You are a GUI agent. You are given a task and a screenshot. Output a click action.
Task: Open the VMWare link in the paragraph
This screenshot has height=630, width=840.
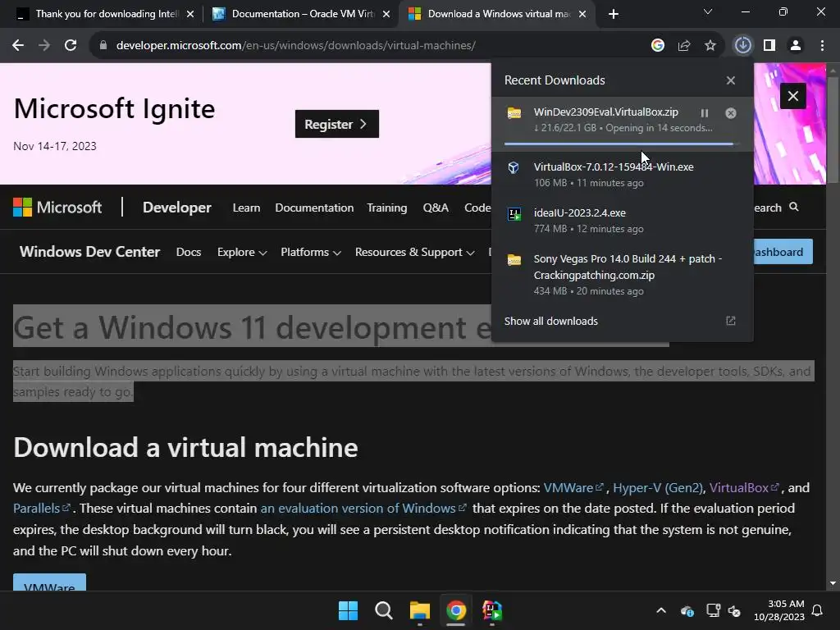573,487
